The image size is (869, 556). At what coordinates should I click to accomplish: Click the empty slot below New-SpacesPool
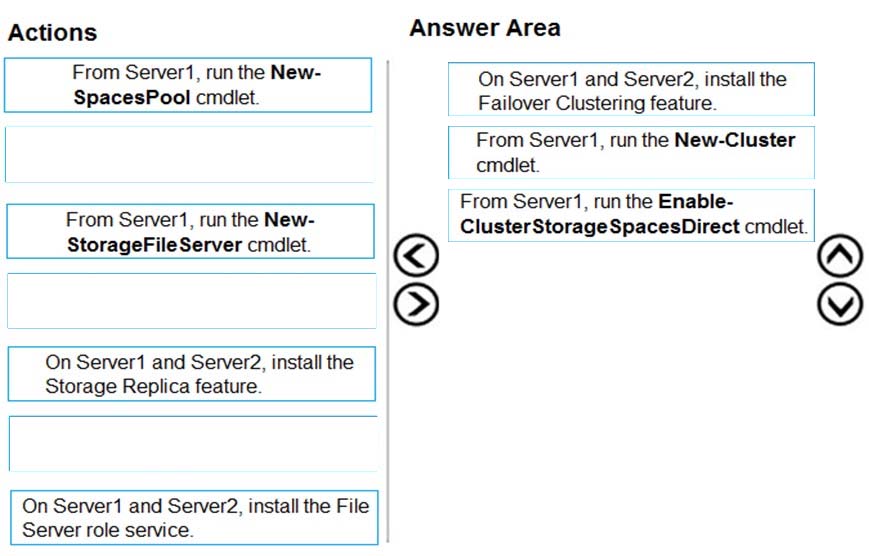[x=190, y=154]
